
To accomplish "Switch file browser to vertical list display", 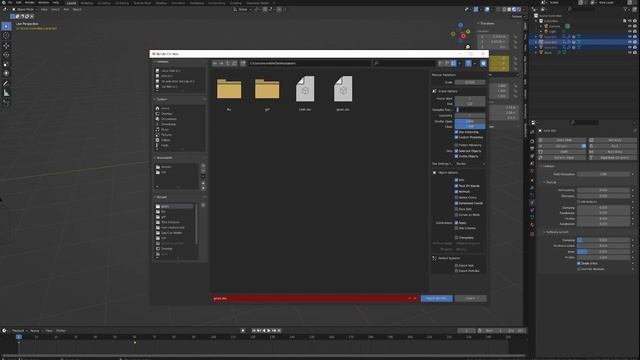I will (440, 63).
